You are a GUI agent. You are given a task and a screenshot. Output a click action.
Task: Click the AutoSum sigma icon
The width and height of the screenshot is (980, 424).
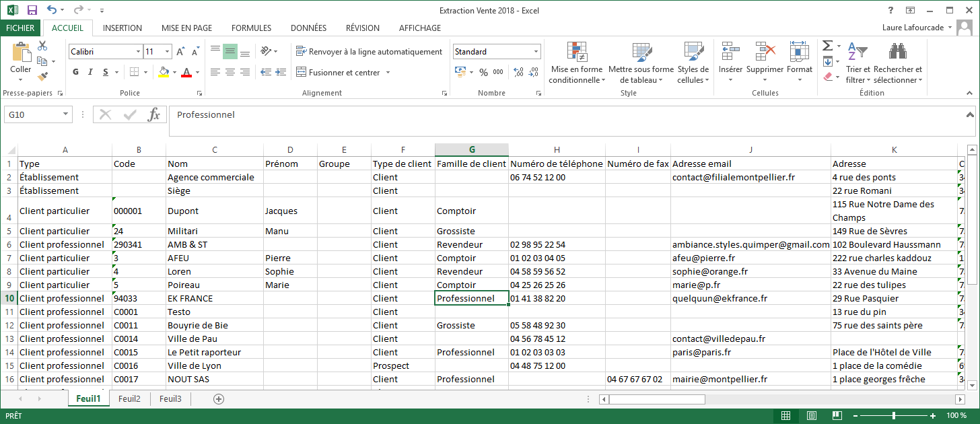tap(828, 46)
